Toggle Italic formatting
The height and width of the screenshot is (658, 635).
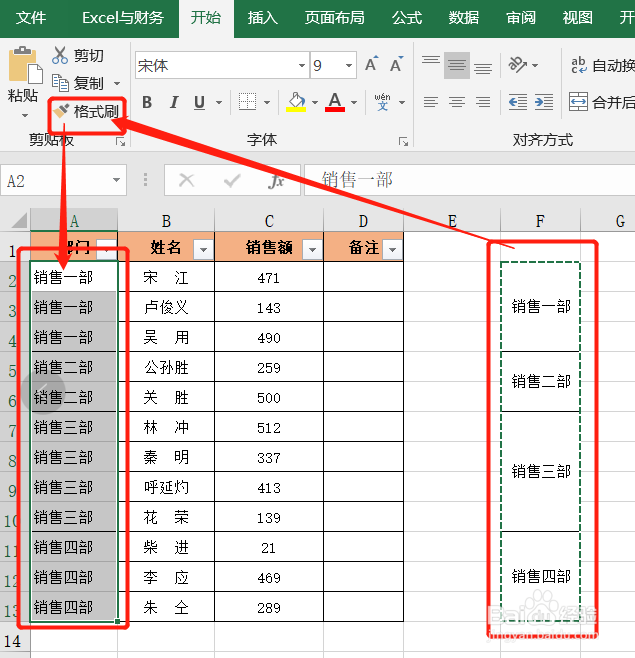click(174, 102)
